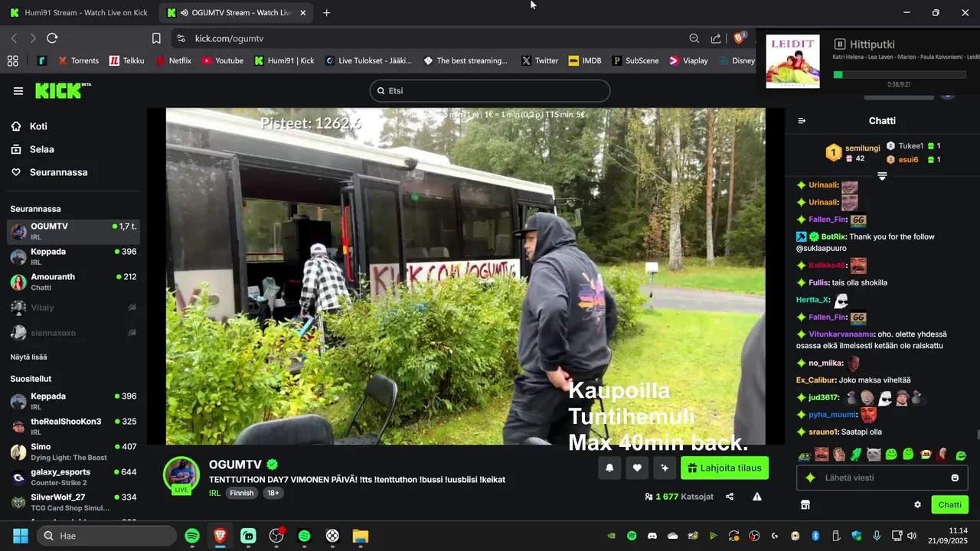Focus the Windows taskbar Hae search box
980x551 pixels.
[106, 536]
